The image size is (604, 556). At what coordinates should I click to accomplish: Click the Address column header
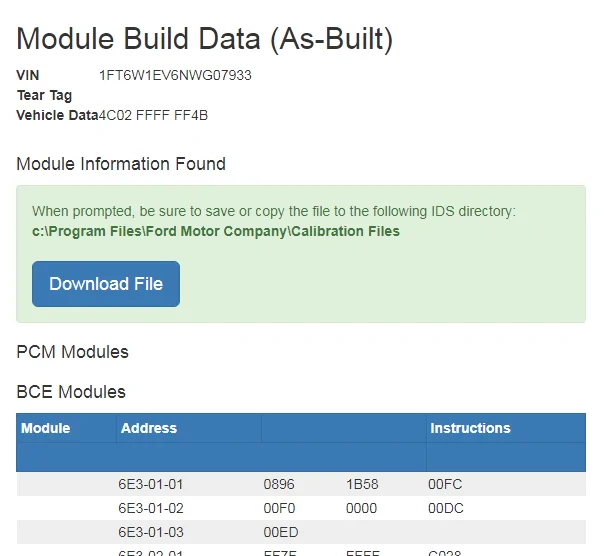pyautogui.click(x=149, y=428)
